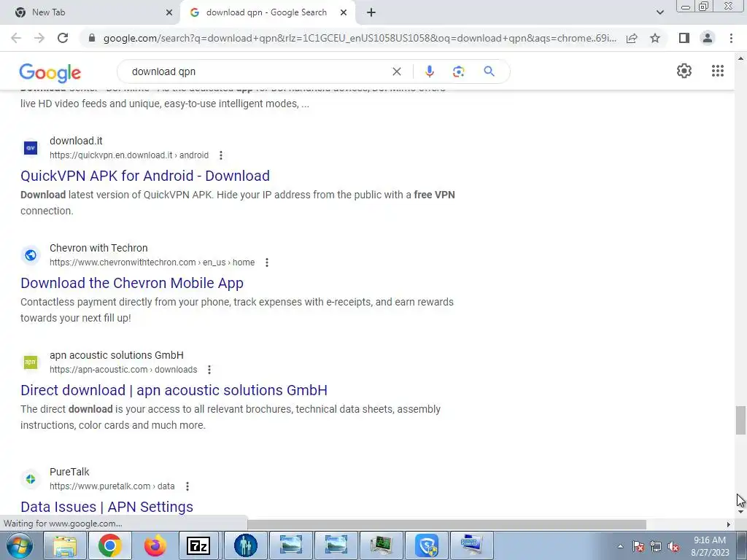Open more options for apn acoustic result

pyautogui.click(x=209, y=370)
